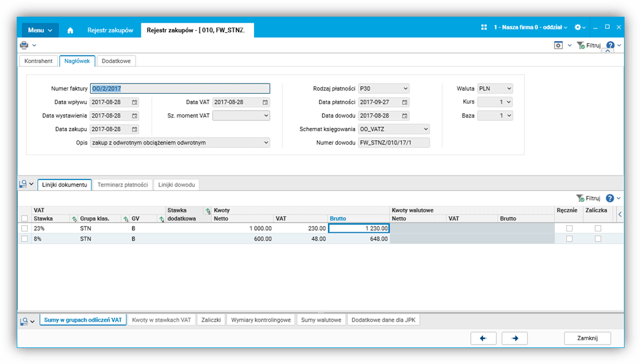This screenshot has width=640, height=364.
Task: Toggle Ręcznie checkbox in 23% row
Action: 569,228
